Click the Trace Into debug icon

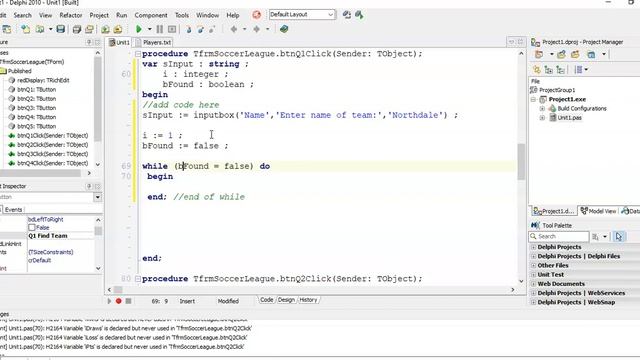click(x=189, y=29)
